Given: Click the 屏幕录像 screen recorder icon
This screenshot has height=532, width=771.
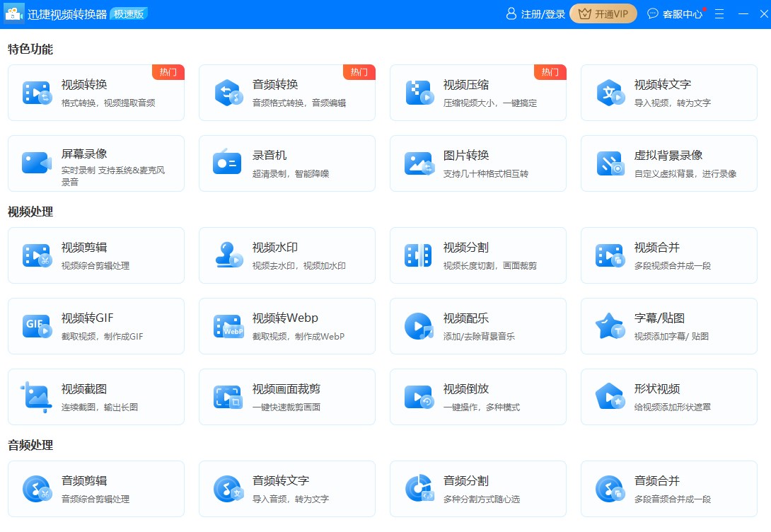Looking at the screenshot, I should pyautogui.click(x=37, y=163).
